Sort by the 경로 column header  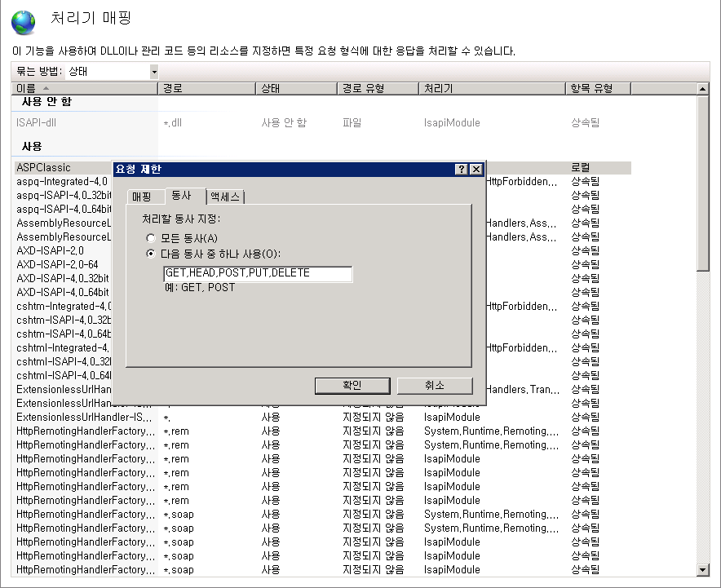coord(207,88)
